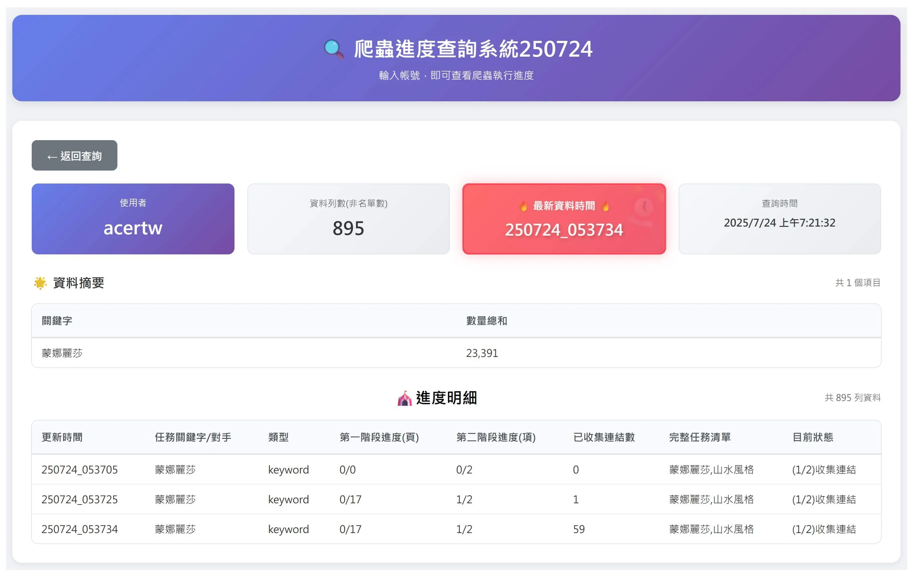Viewport: 924px width, 579px height.
Task: Click the 任務關鍵字/對手 column header
Action: (x=193, y=437)
